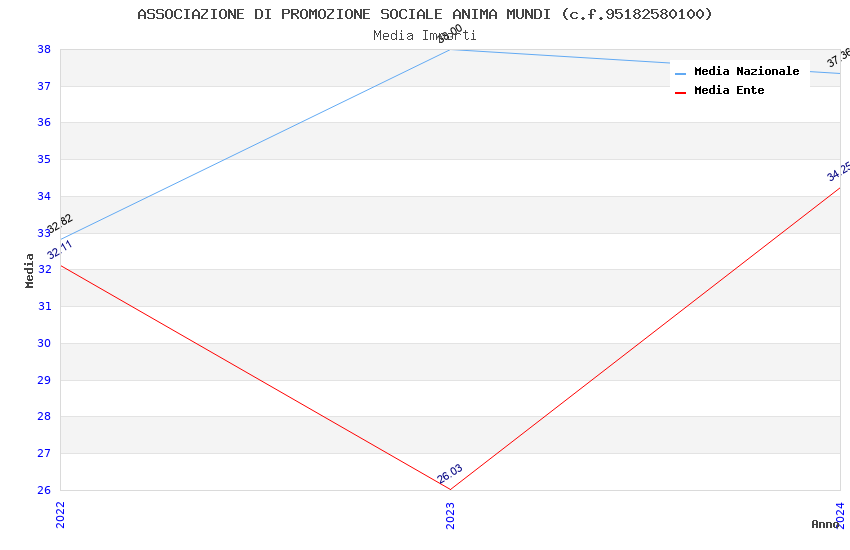Viewport: 850px width, 550px height.
Task: Click the Media y-axis title
Action: (29, 270)
